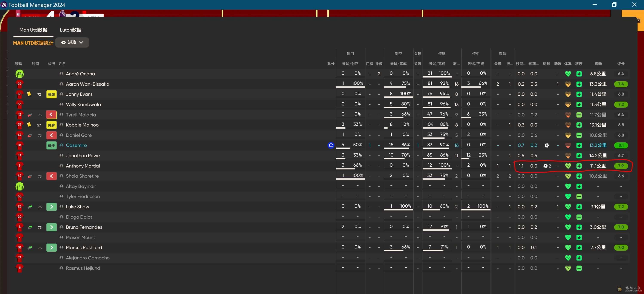The height and width of the screenshot is (294, 644).
Task: Click Casemiro's best player badge
Action: (x=51, y=145)
